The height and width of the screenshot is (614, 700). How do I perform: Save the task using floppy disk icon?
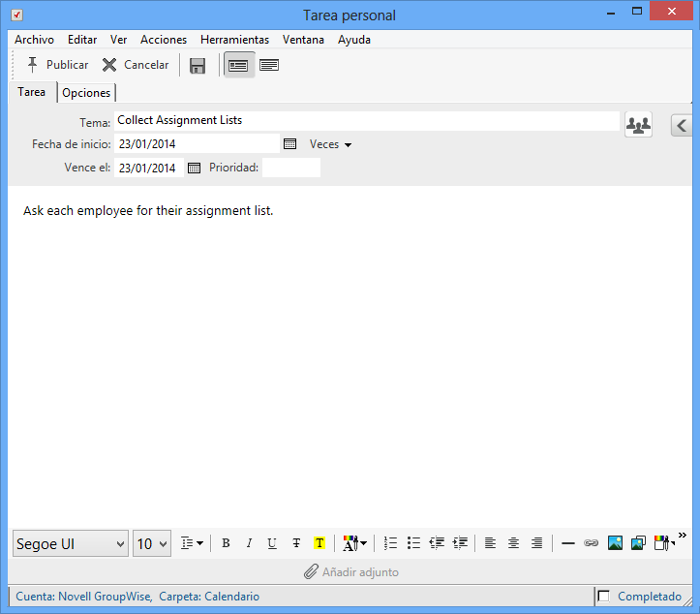pos(198,66)
